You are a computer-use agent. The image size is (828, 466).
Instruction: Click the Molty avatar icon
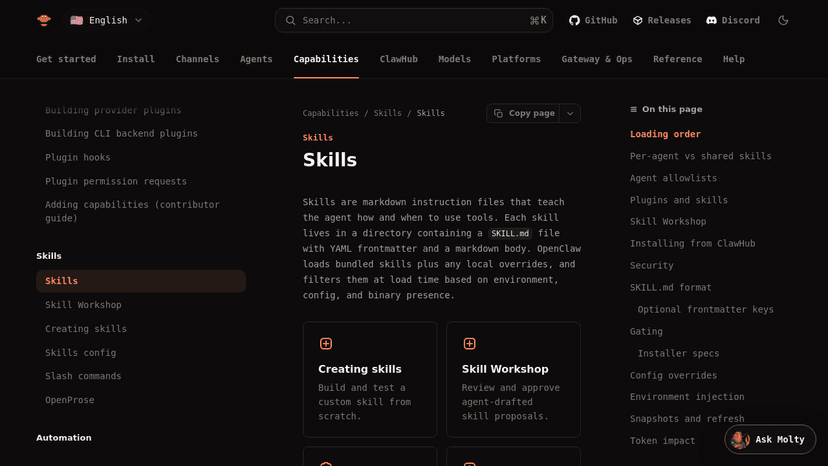(x=740, y=440)
